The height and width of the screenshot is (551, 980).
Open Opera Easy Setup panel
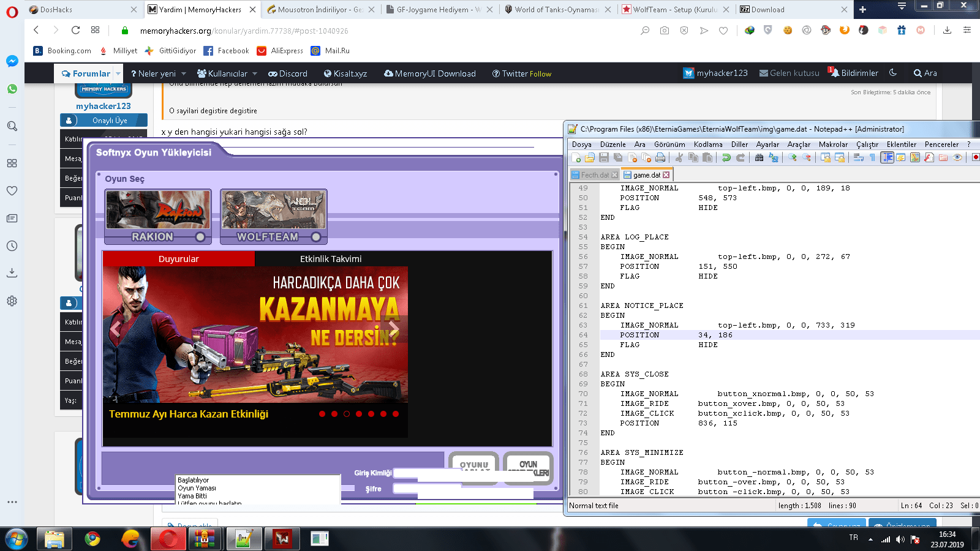[x=967, y=30]
